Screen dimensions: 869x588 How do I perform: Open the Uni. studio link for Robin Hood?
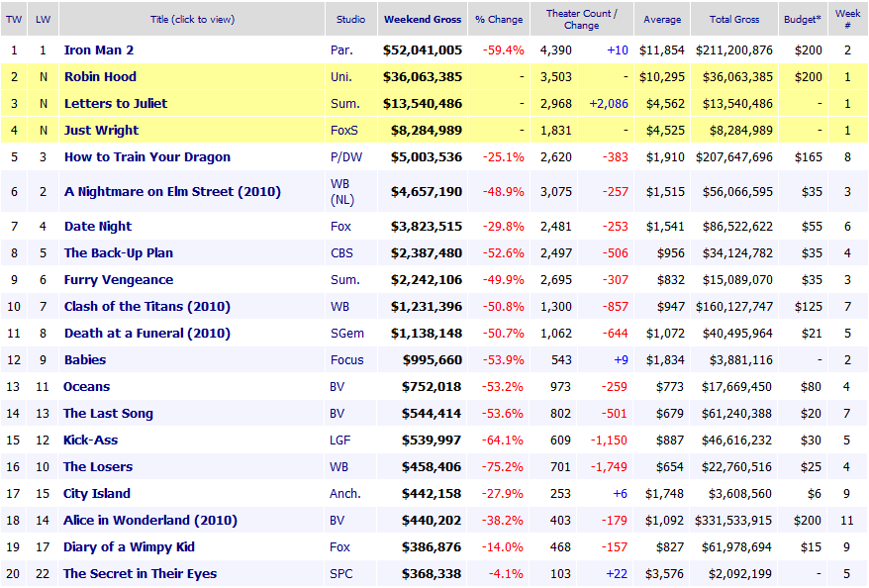(341, 76)
